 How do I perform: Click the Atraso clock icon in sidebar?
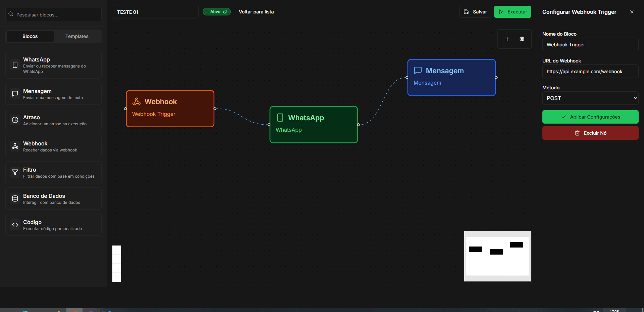[x=15, y=120]
